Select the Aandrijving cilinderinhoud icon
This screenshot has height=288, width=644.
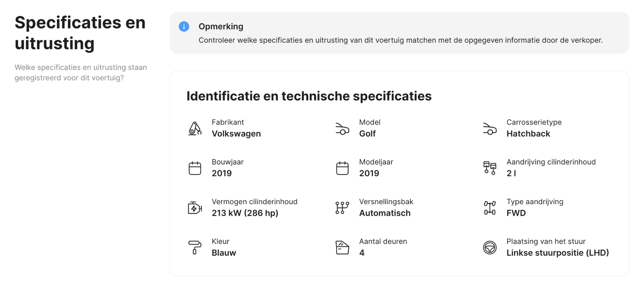(490, 168)
